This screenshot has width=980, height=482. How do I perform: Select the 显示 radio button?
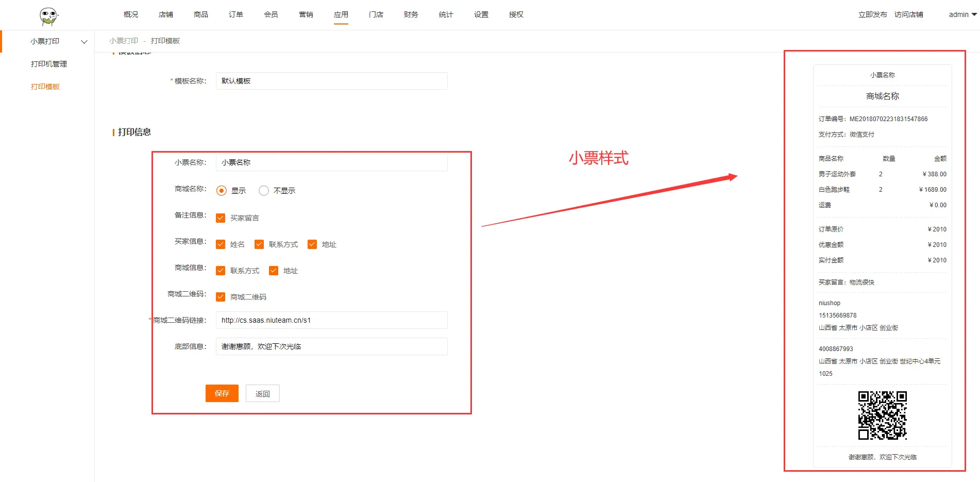click(222, 191)
